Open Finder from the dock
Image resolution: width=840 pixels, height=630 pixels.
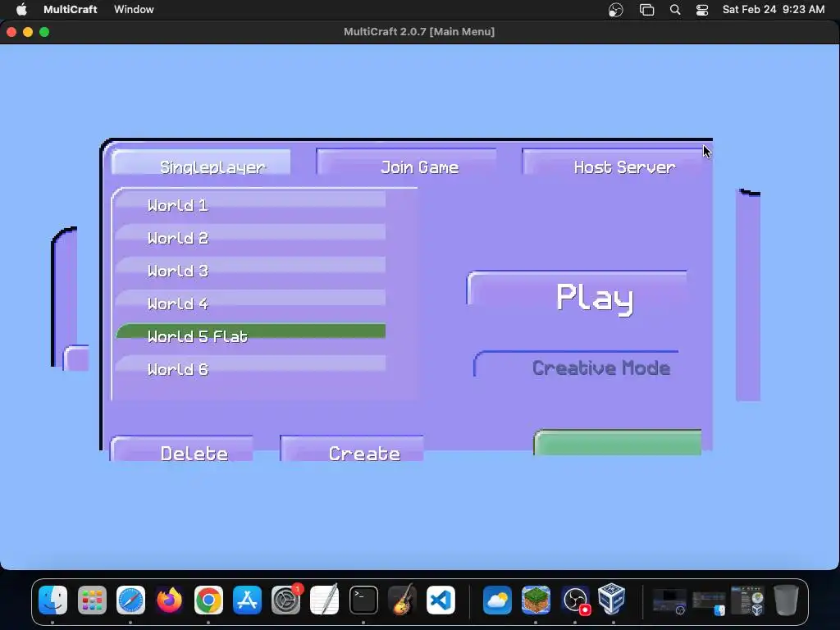[x=53, y=600]
